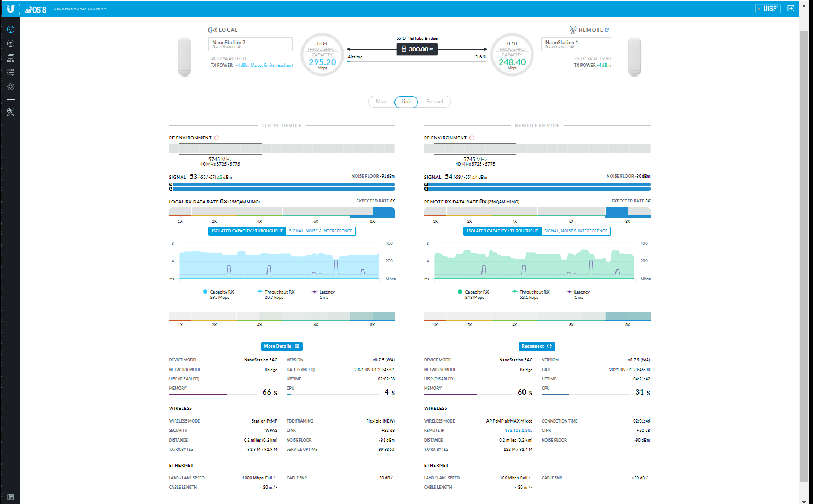Switch to the Map tab

point(381,102)
